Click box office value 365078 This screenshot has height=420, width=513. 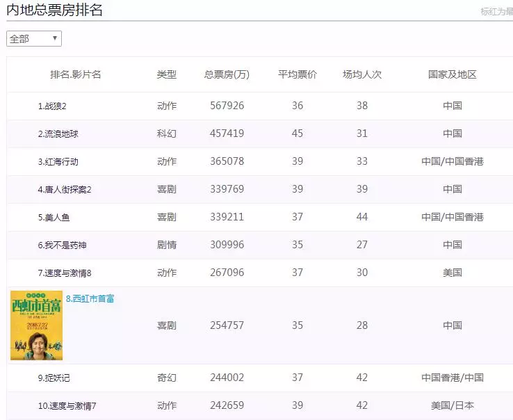[227, 161]
